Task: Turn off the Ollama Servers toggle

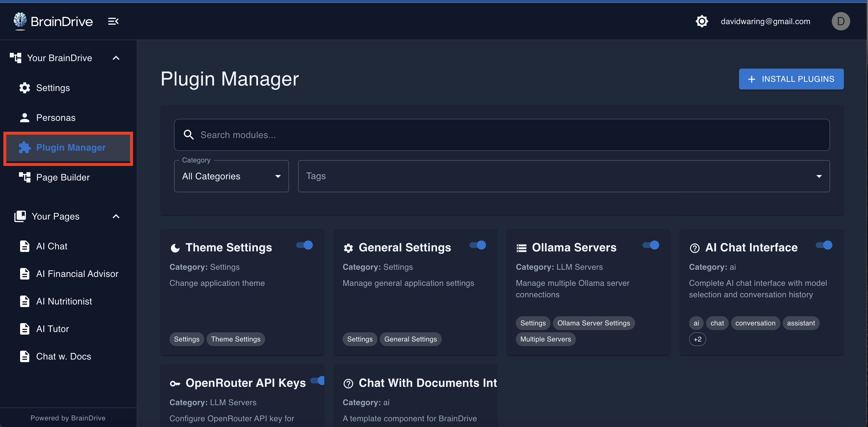Action: 651,245
